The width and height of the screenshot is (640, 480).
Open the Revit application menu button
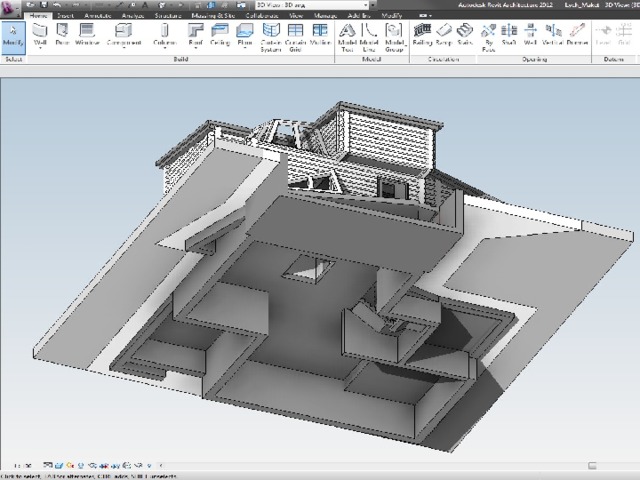click(x=11, y=9)
